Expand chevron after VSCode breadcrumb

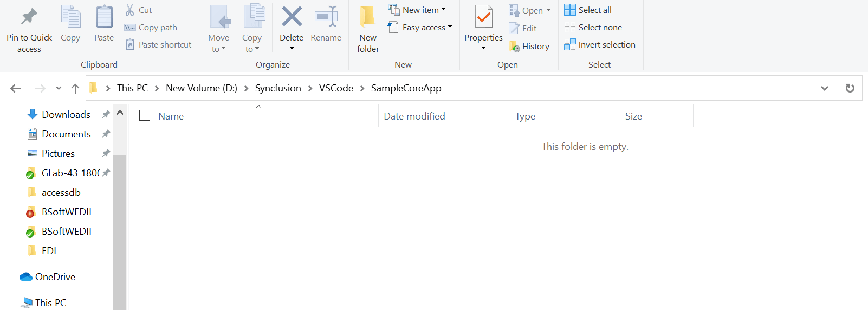362,88
